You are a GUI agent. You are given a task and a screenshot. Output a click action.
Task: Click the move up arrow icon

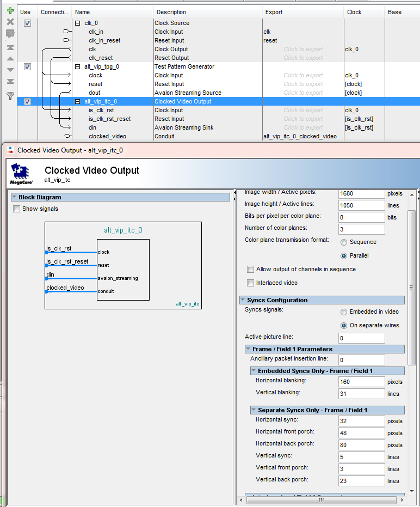click(10, 58)
